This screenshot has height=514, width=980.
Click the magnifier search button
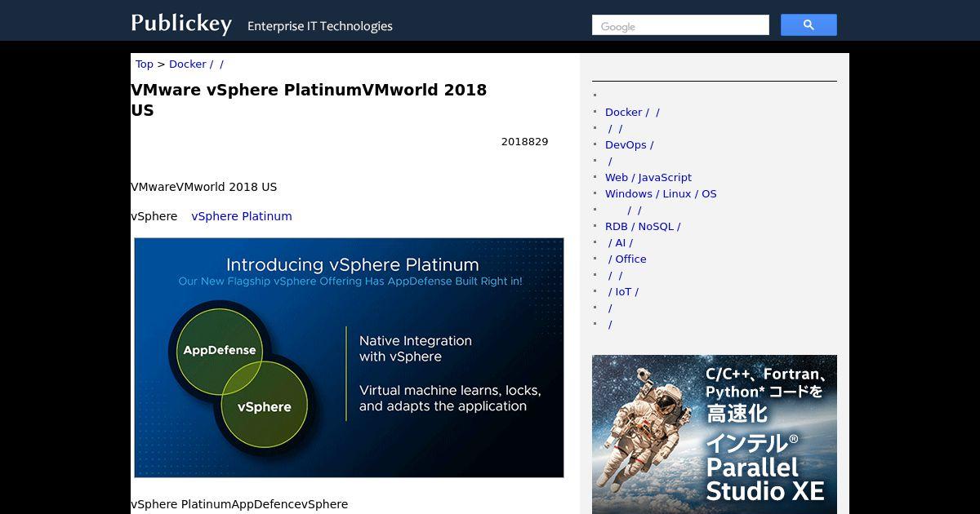[808, 25]
